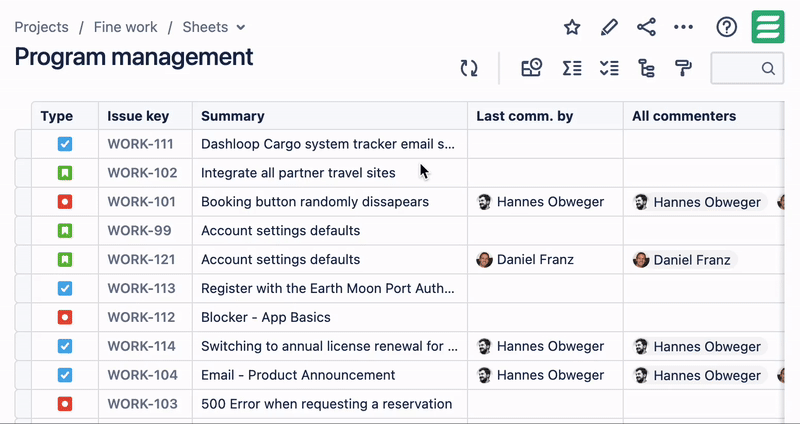
Task: Click the checklist toolbar icon
Action: (609, 68)
